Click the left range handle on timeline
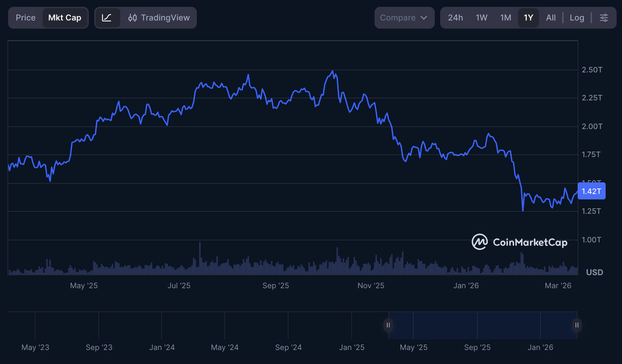Viewport: 622px width, 364px height. coord(388,325)
